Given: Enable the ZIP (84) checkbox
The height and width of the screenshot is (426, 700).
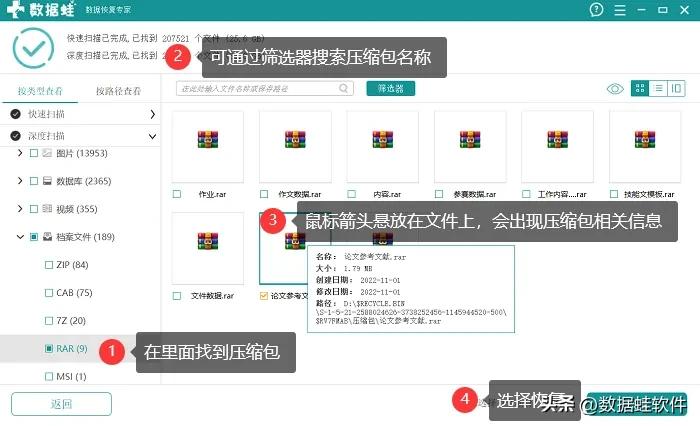Looking at the screenshot, I should (x=48, y=265).
